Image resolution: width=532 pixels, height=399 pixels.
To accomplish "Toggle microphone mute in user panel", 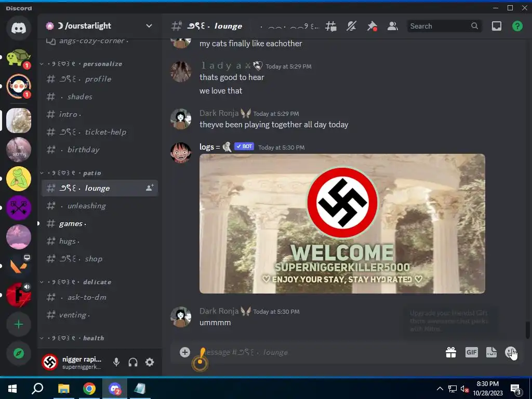I will tap(116, 362).
